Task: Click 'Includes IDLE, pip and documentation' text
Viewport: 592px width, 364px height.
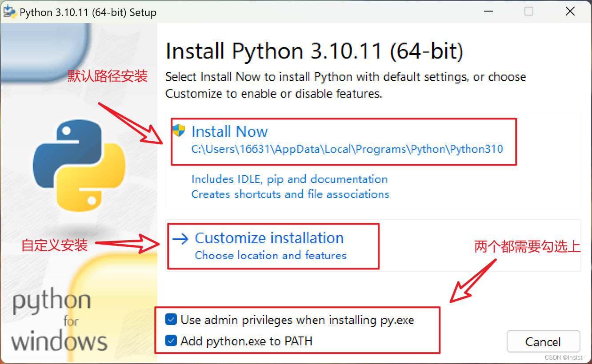Action: tap(289, 179)
